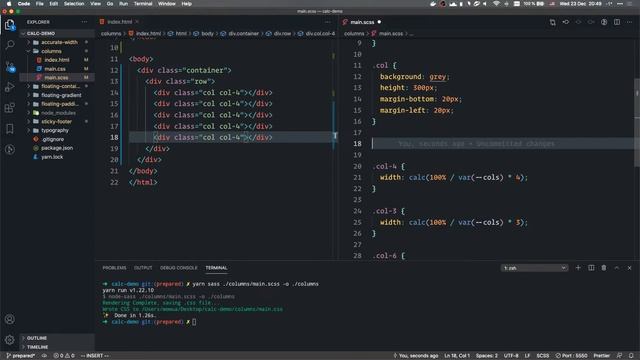Click synchronize changes icon in status bar
Viewport: 640px width, 360px height.
click(x=44, y=356)
